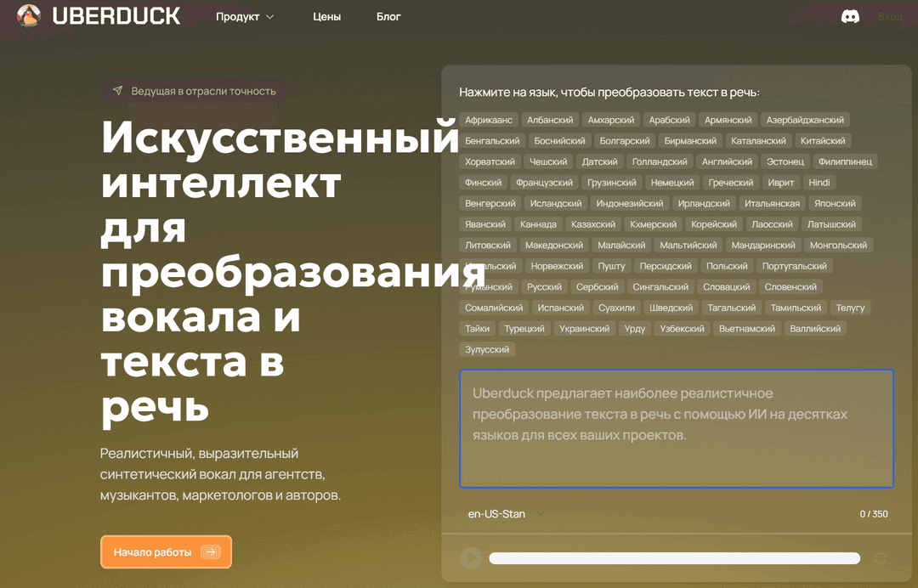The image size is (918, 588).
Task: Pick the Валлийский language chip
Action: pyautogui.click(x=815, y=329)
